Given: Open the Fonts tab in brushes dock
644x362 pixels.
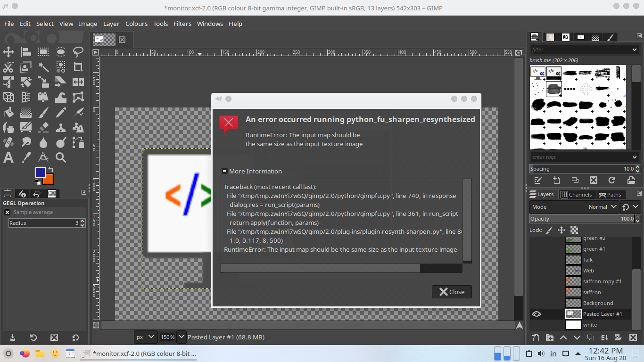Looking at the screenshot, I should [565, 37].
